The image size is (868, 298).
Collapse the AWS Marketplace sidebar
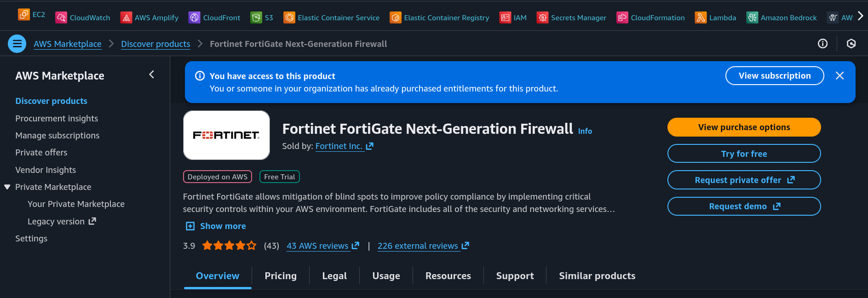coord(152,74)
